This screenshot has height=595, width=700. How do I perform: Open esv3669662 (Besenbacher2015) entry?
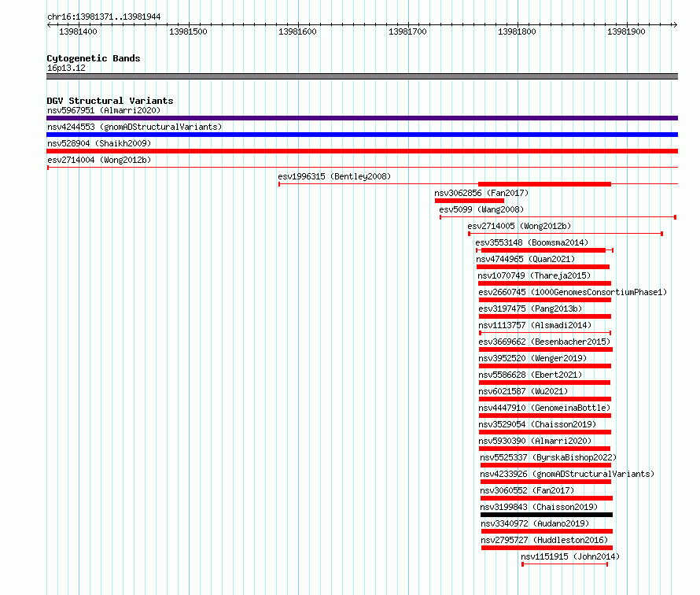click(544, 342)
